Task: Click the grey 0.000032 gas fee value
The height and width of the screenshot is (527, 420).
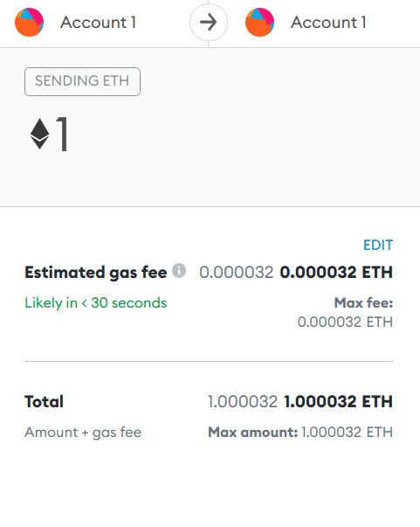Action: [237, 272]
